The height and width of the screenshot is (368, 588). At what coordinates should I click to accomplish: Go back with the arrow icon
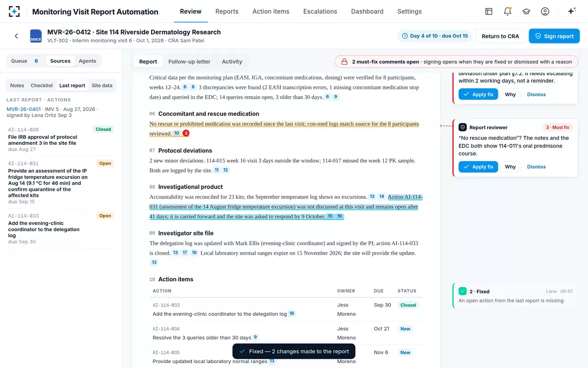pyautogui.click(x=16, y=36)
